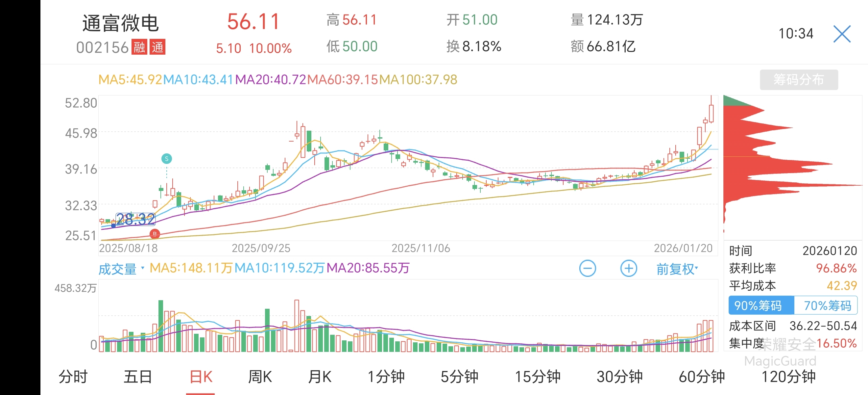Select the 60分钟 period
This screenshot has height=395, width=868.
[x=702, y=377]
